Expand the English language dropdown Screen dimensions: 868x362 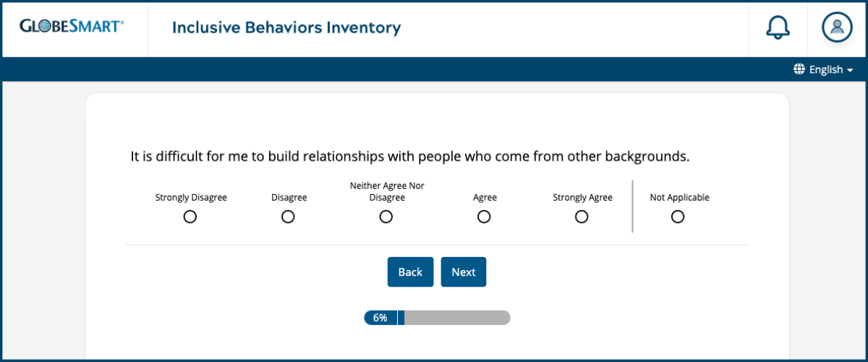click(x=824, y=70)
